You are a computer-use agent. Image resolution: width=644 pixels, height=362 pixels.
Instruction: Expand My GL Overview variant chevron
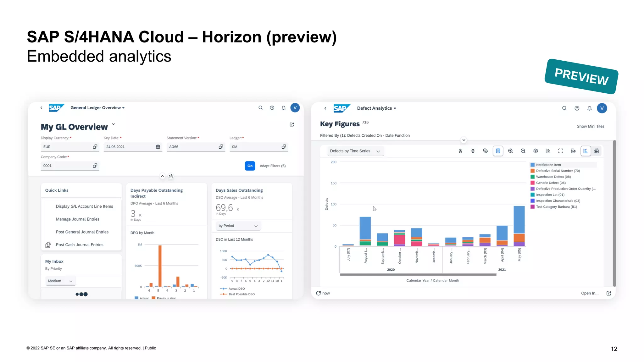[114, 124]
